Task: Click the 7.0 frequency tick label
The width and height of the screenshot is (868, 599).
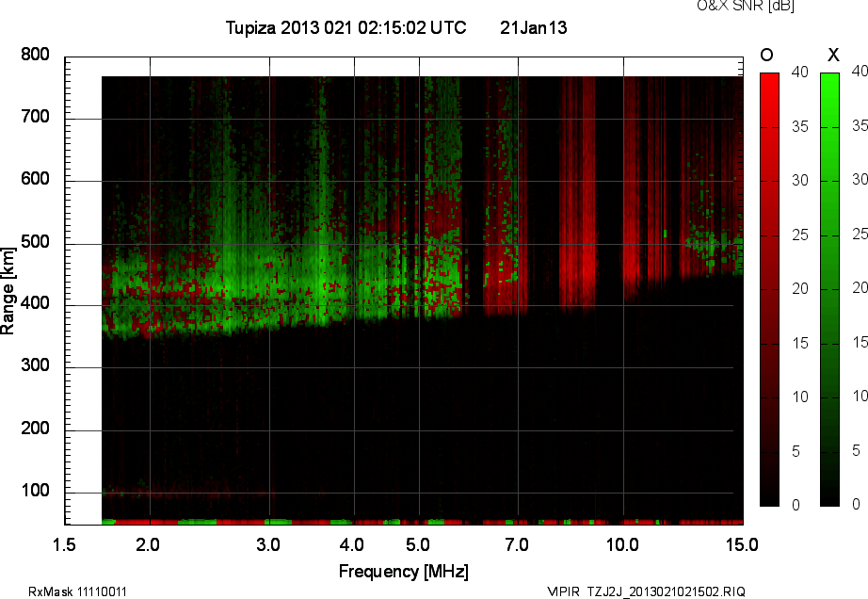Action: pyautogui.click(x=517, y=544)
